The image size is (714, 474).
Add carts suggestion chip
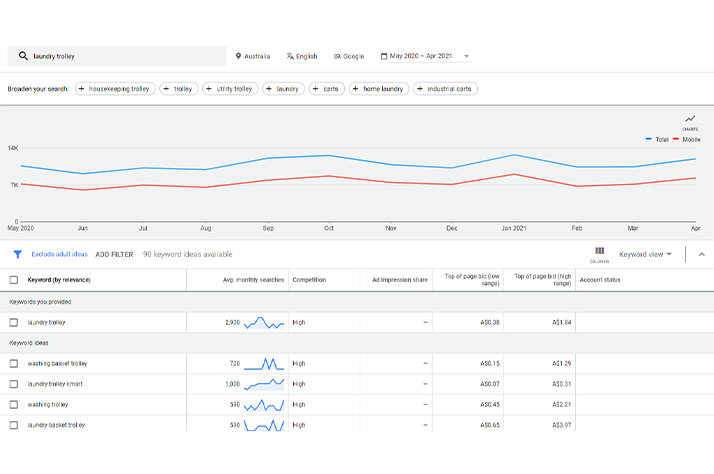pos(326,89)
